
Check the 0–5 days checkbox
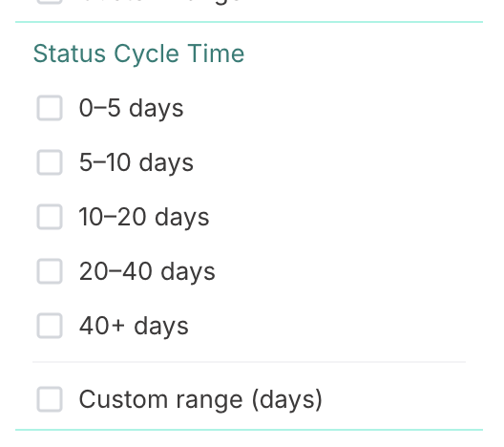(x=50, y=108)
